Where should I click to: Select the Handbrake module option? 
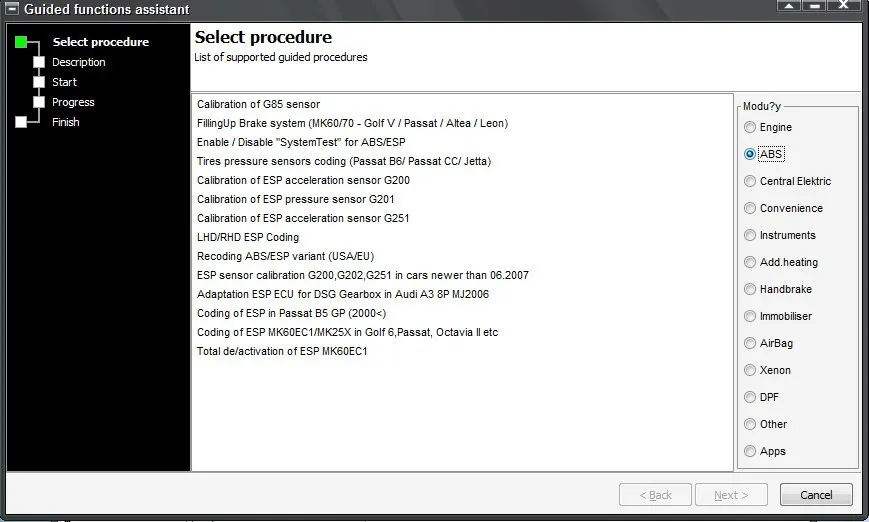(x=750, y=289)
